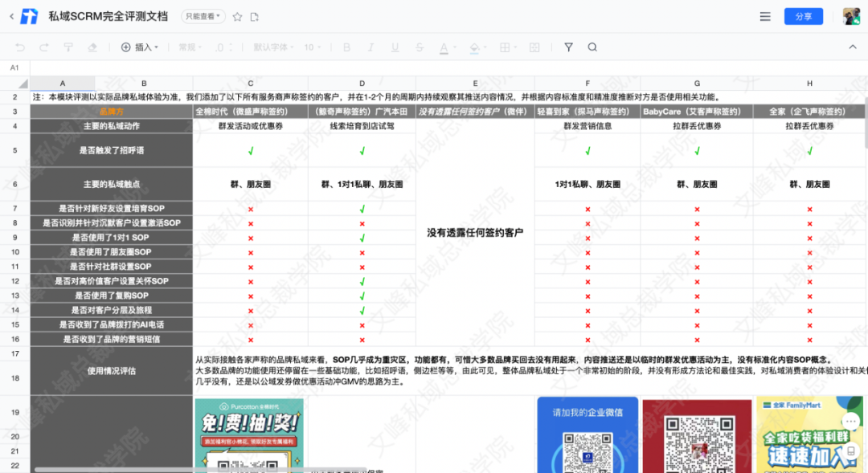Viewport: 868px width, 473px height.
Task: Redo the last action
Action: pos(43,47)
